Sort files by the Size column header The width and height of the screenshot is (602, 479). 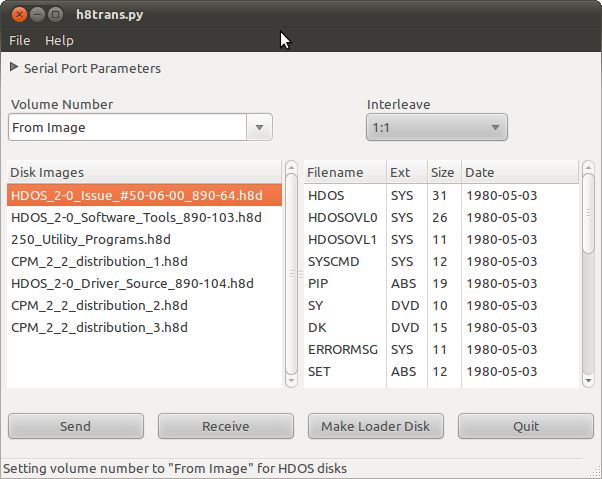442,172
